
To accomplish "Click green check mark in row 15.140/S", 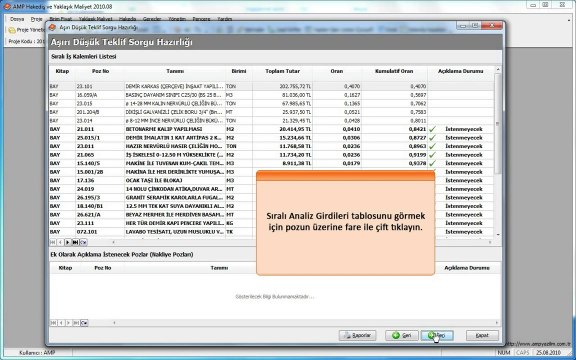I will [x=432, y=163].
